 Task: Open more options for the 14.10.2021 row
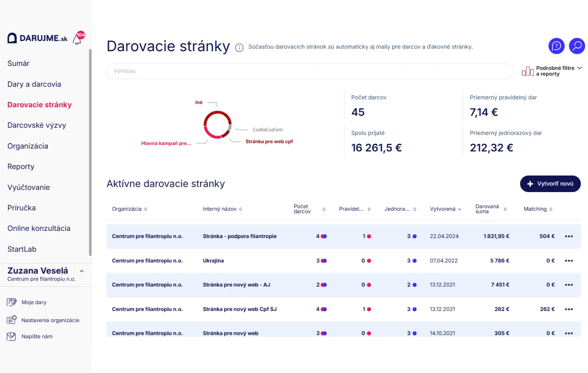click(x=569, y=333)
